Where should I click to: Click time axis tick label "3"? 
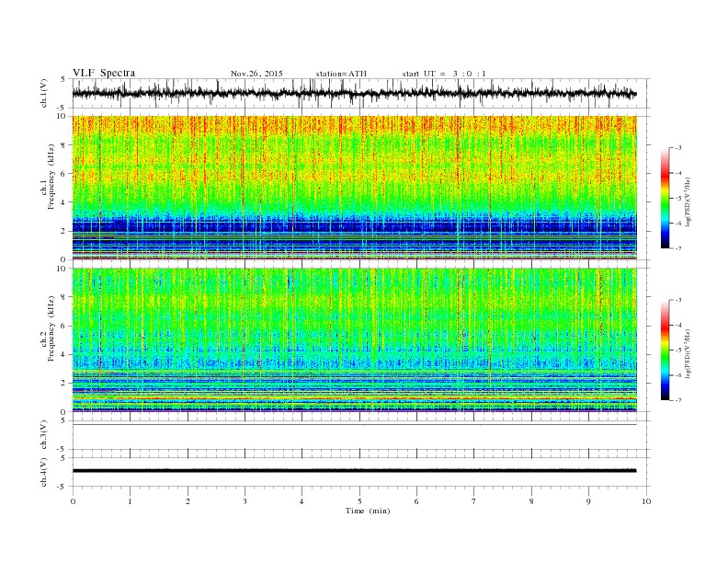(245, 501)
